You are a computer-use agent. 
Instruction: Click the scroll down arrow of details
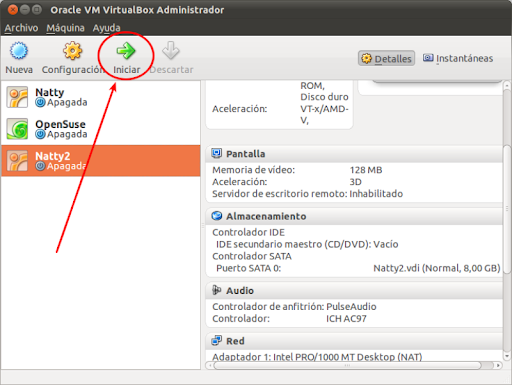(507, 356)
